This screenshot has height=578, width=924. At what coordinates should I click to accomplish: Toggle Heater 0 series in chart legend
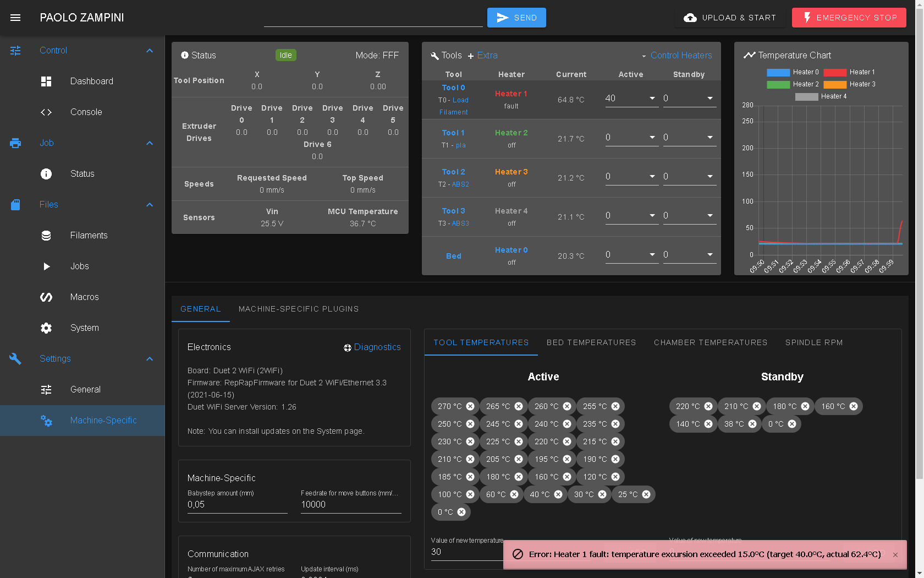coord(793,72)
